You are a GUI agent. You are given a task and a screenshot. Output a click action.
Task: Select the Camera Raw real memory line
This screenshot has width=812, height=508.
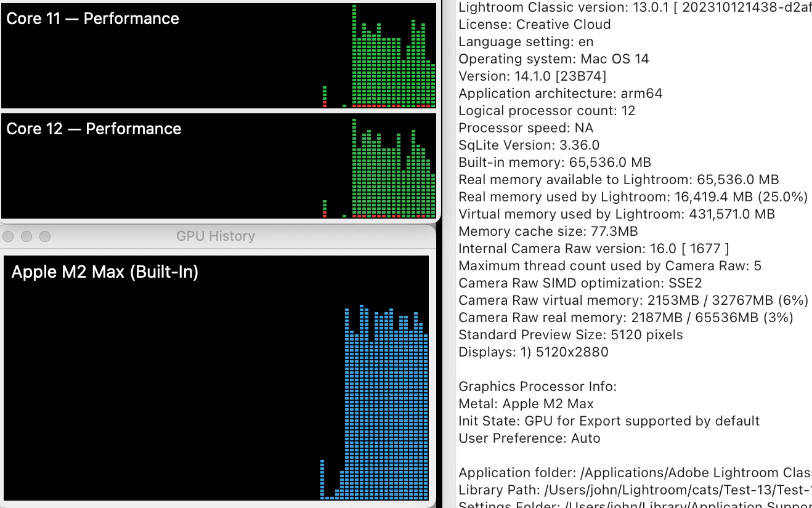(626, 318)
